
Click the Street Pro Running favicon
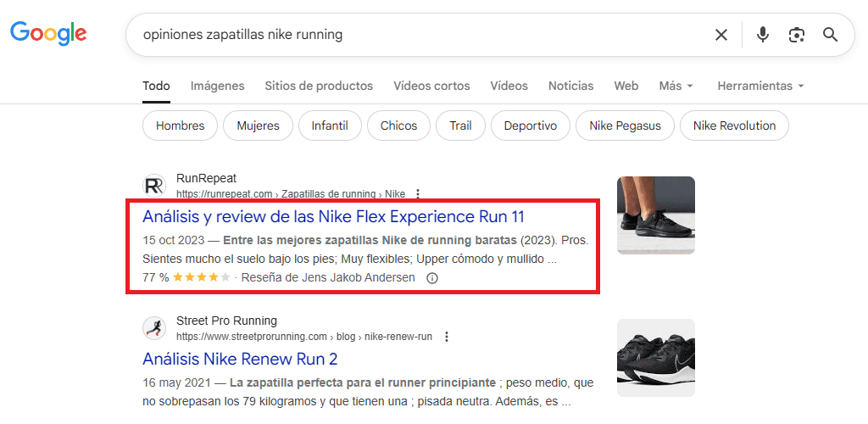pyautogui.click(x=154, y=328)
